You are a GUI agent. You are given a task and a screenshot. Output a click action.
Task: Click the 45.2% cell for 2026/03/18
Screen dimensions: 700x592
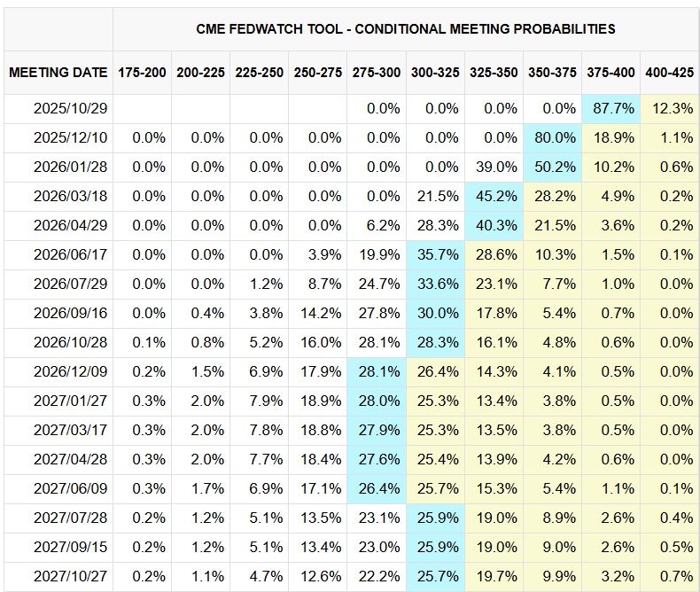(494, 196)
